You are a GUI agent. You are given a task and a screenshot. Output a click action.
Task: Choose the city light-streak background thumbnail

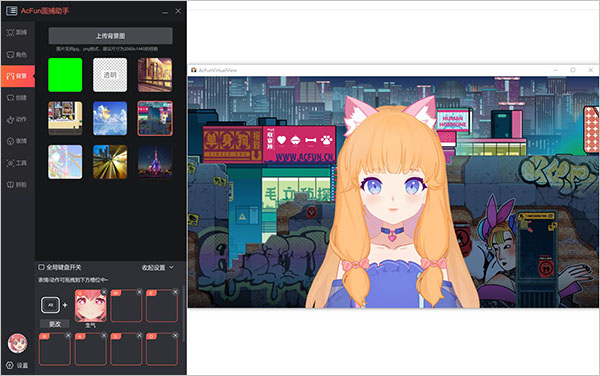point(110,162)
